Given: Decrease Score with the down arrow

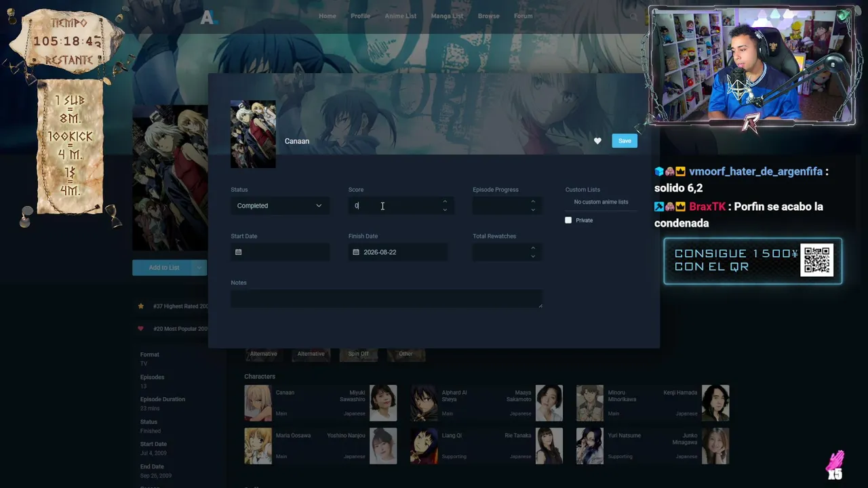Looking at the screenshot, I should coord(445,209).
